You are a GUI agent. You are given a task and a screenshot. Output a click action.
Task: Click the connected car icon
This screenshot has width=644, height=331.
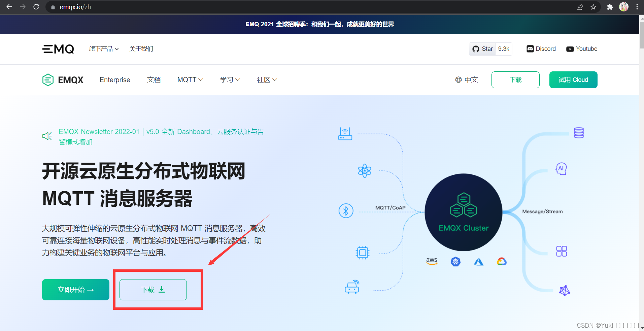[352, 287]
